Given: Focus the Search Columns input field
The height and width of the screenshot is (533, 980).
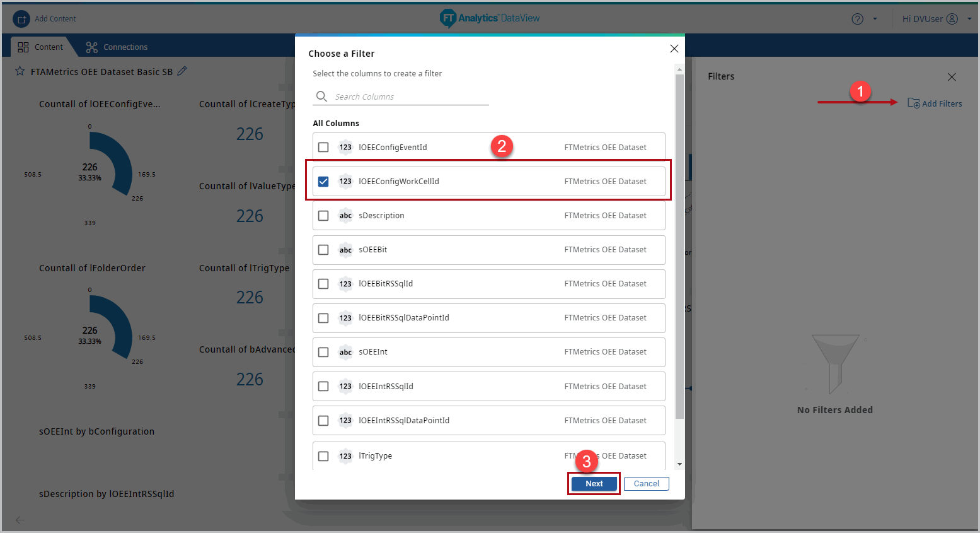Looking at the screenshot, I should click(x=410, y=97).
